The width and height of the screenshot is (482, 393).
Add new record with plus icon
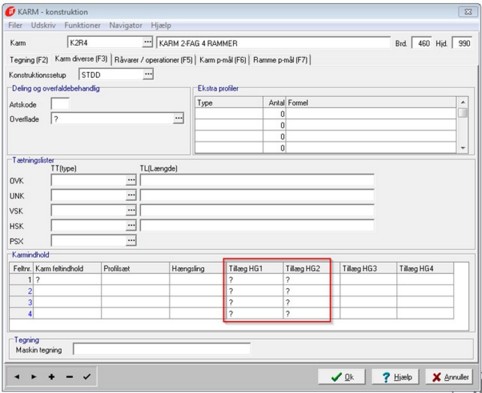tap(51, 377)
